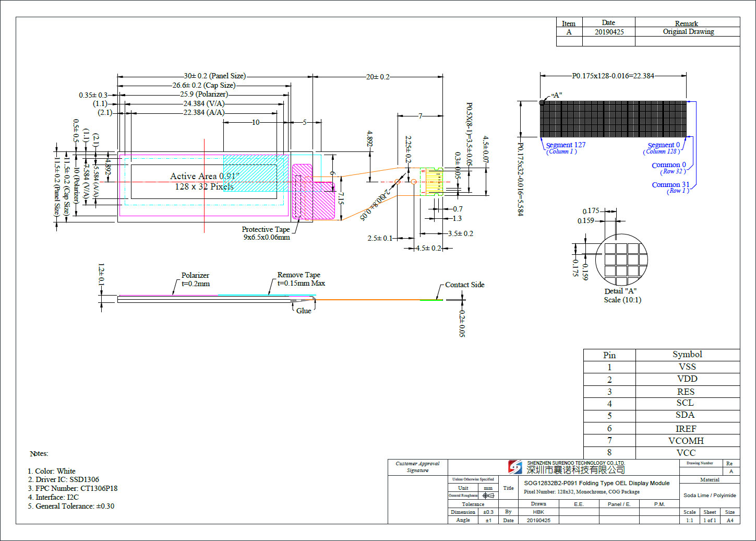
Task: Click the "Glue" label in side view
Action: pos(304,311)
